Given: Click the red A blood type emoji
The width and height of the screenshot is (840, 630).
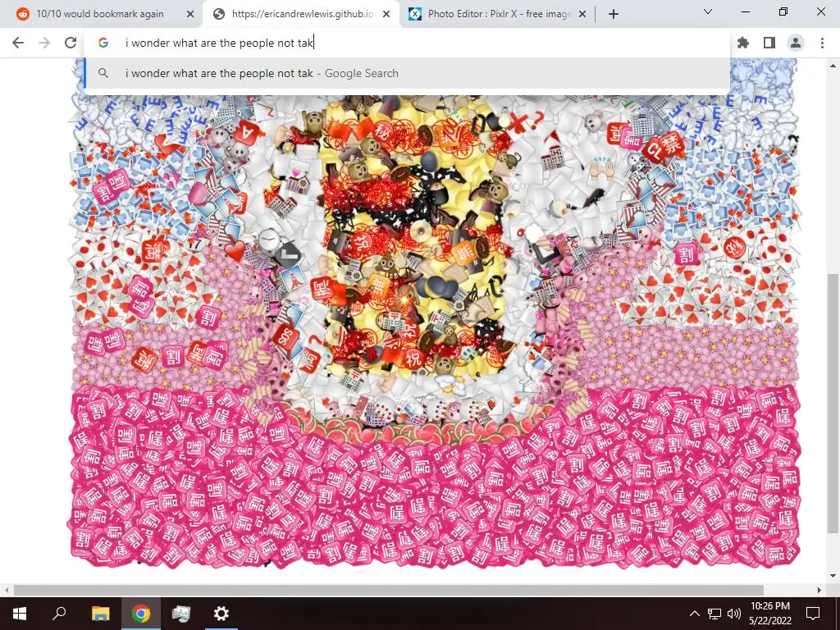Looking at the screenshot, I should coord(246,132).
